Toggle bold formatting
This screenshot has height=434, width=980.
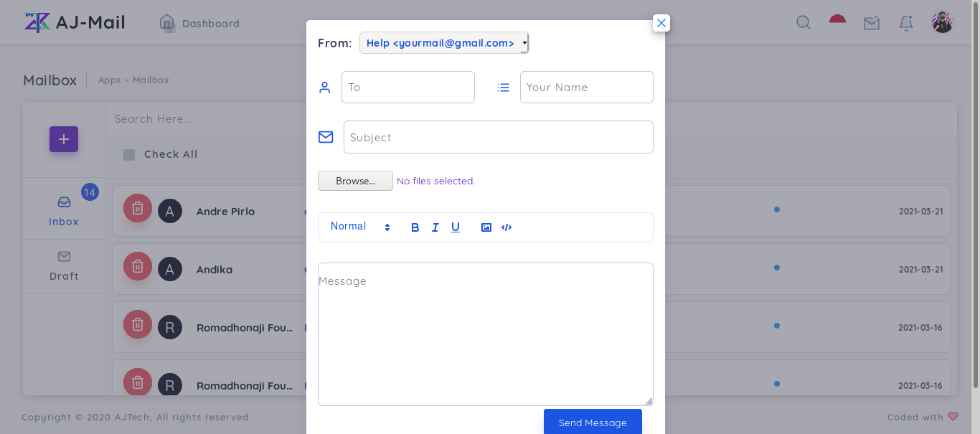click(x=415, y=227)
